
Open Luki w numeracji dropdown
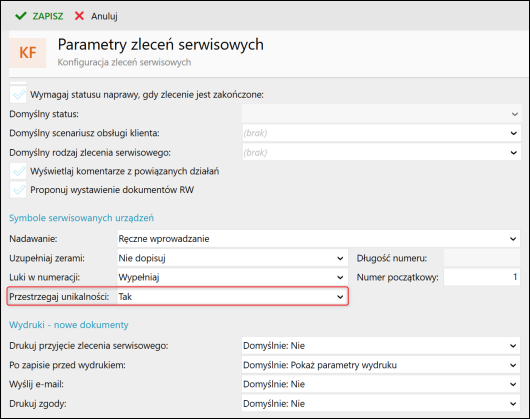tap(232, 277)
